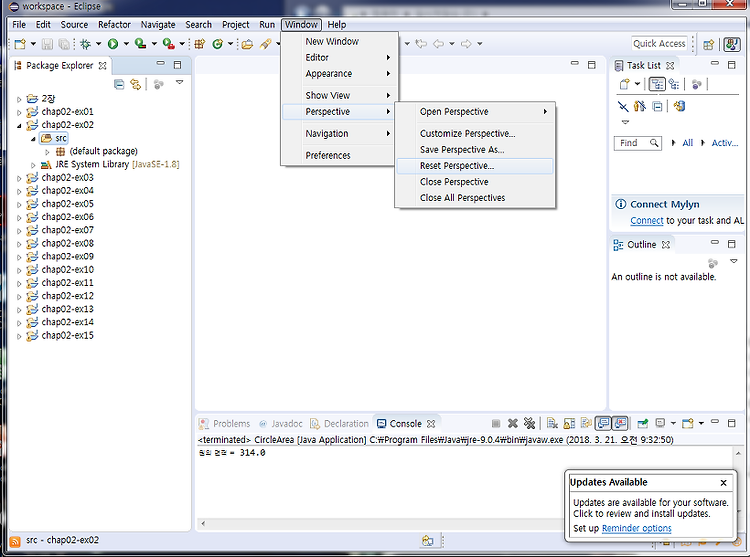The image size is (750, 557).
Task: Click Synchronize Changed icon in Task List
Action: pyautogui.click(x=679, y=106)
